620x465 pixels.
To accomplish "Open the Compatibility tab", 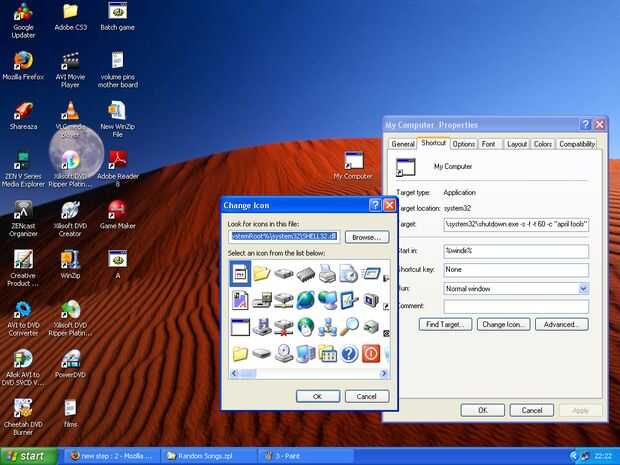I will click(x=577, y=144).
